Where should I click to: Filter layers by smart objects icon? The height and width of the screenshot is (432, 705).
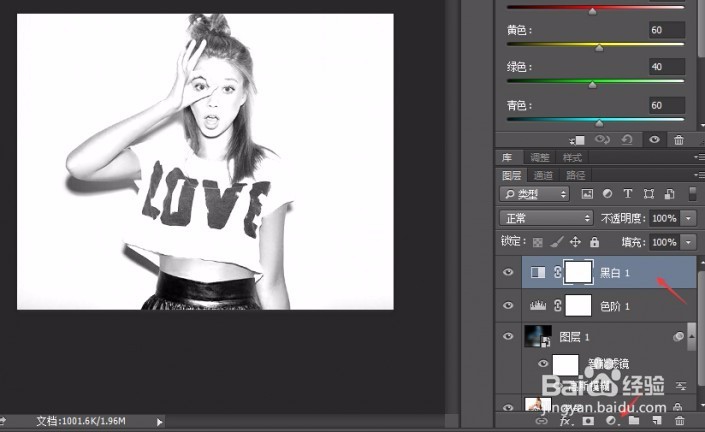click(669, 194)
